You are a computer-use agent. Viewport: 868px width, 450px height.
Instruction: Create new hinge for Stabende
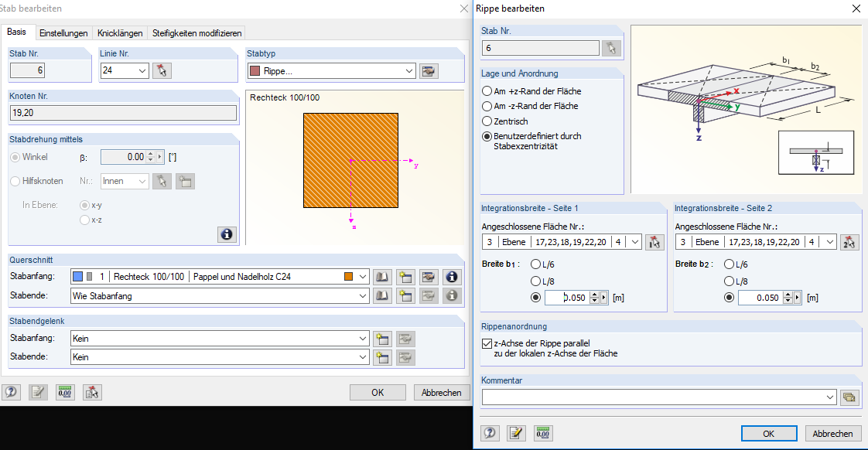382,357
